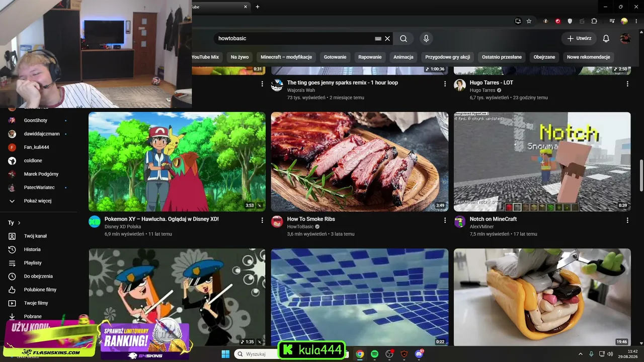
Task: Select the Minecraft – modyfikacje filter chip
Action: pos(286,57)
